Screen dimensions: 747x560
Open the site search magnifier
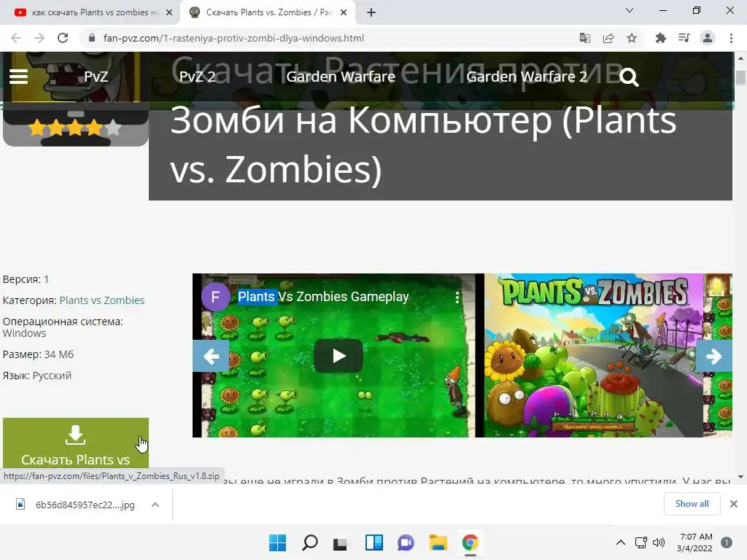[629, 77]
